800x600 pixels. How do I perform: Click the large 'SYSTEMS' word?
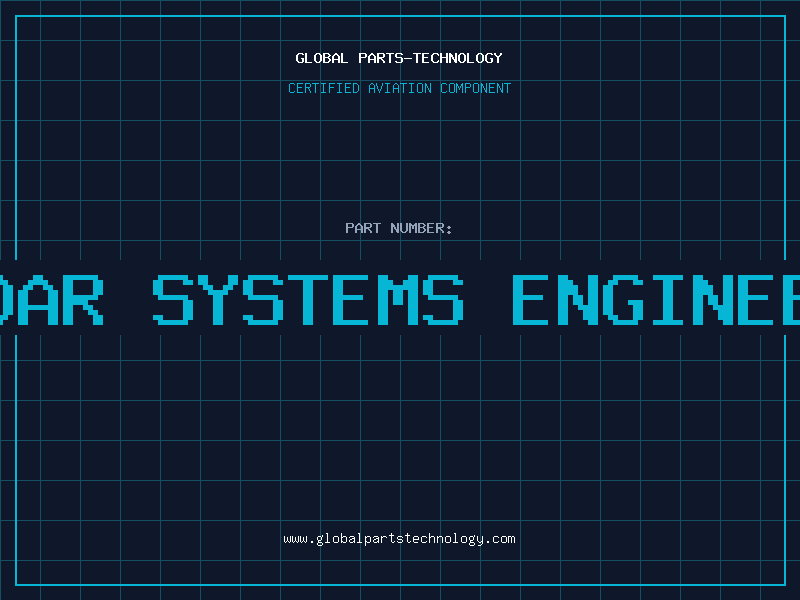pyautogui.click(x=308, y=300)
